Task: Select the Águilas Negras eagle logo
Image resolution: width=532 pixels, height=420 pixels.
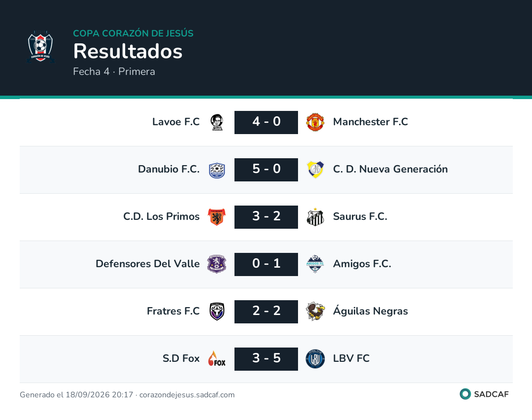Action: (315, 312)
